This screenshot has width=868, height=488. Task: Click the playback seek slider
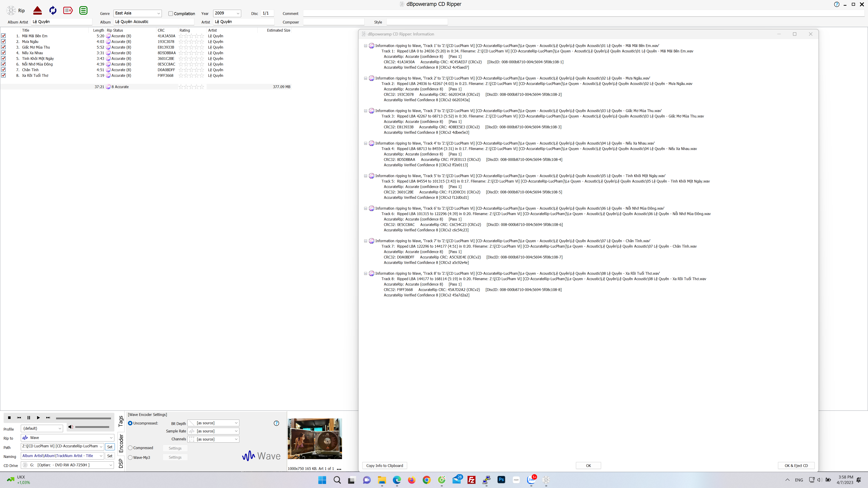point(83,418)
